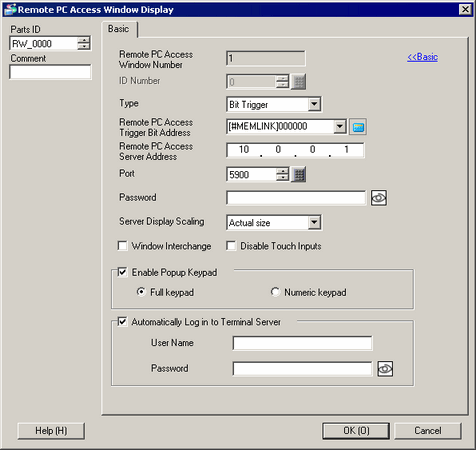Adjust the Parts ID spinner arrows
Screen dimensions: 476x450
point(84,43)
